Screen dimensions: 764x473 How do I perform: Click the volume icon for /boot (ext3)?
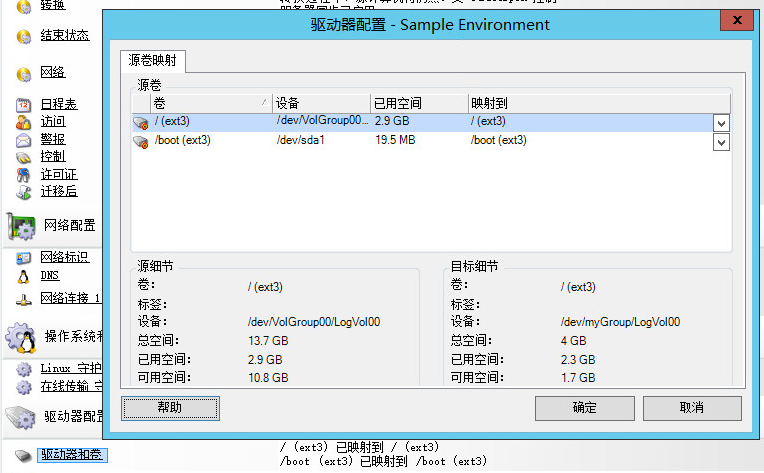pyautogui.click(x=141, y=142)
